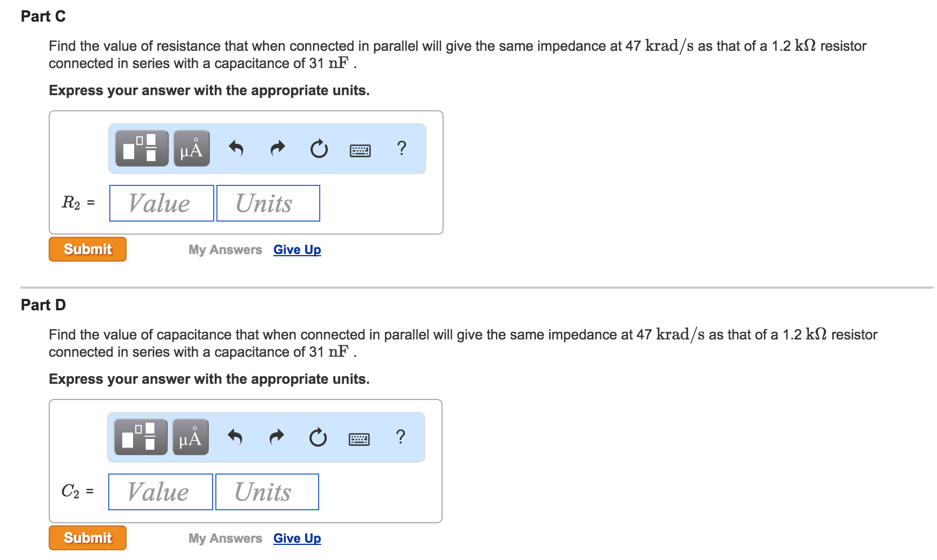
Task: Click the Value field for R2
Action: point(161,203)
